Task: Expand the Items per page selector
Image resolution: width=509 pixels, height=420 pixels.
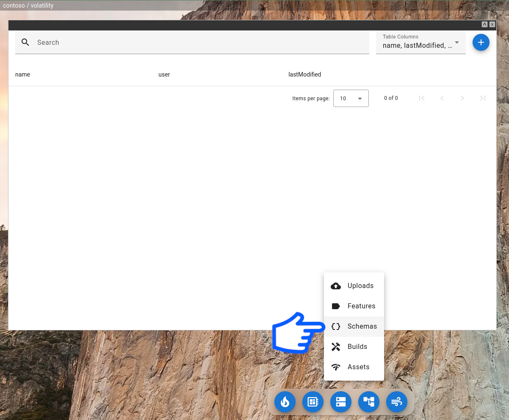Action: (351, 98)
